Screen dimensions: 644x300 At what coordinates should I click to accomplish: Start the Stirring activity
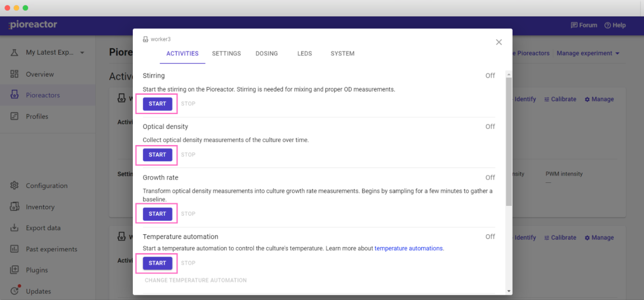click(157, 104)
